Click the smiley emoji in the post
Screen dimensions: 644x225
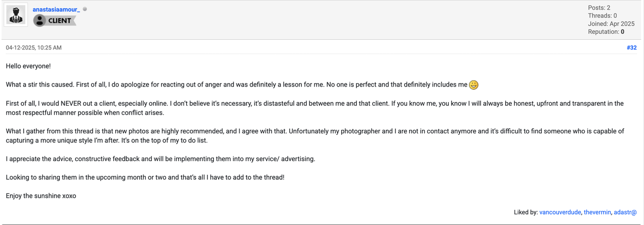(473, 85)
